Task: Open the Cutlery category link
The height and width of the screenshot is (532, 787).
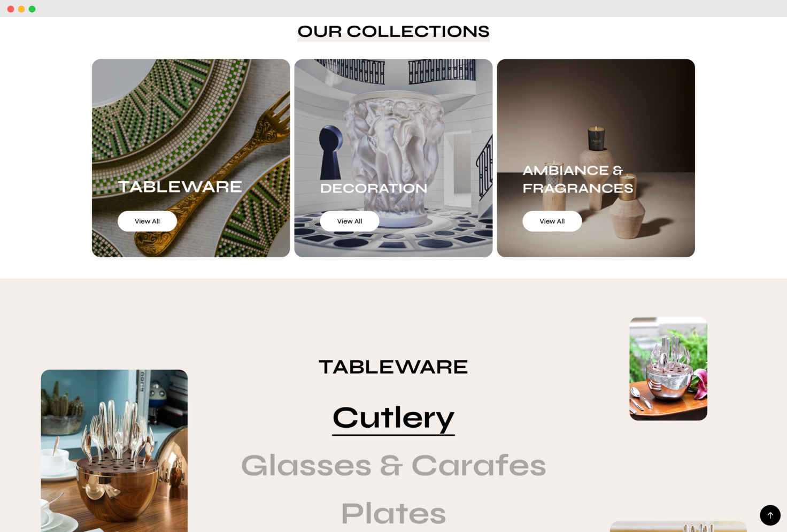Action: click(x=393, y=418)
